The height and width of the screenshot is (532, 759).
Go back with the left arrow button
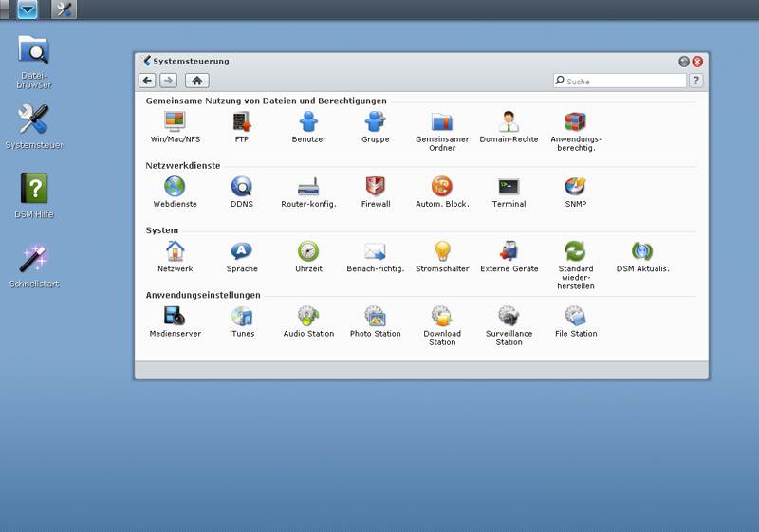coord(148,81)
